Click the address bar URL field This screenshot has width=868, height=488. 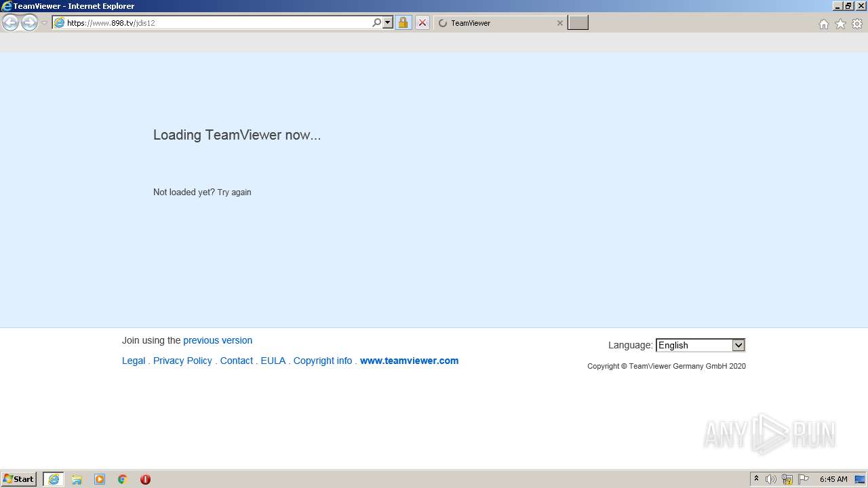tap(217, 23)
